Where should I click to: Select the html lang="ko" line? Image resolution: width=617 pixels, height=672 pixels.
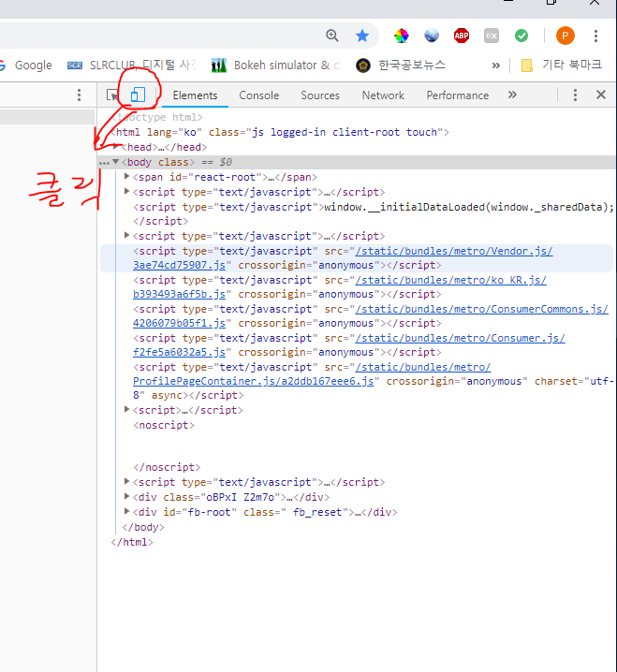coord(280,132)
